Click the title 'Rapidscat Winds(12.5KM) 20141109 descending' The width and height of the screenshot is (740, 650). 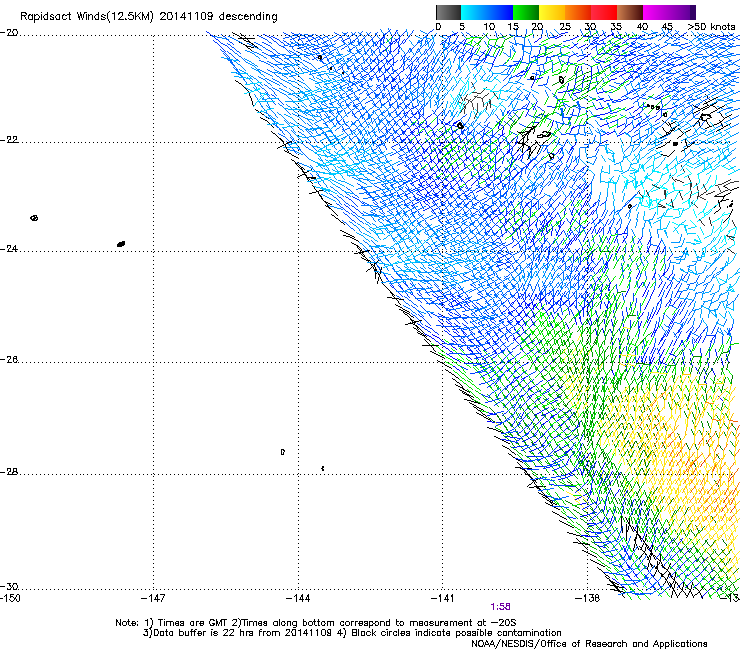[149, 17]
